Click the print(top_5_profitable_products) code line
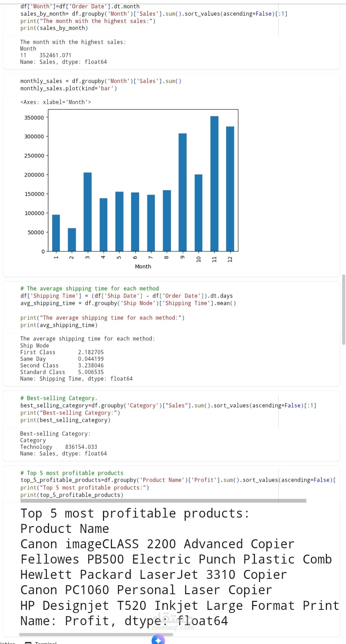The width and height of the screenshot is (346, 644). click(72, 495)
